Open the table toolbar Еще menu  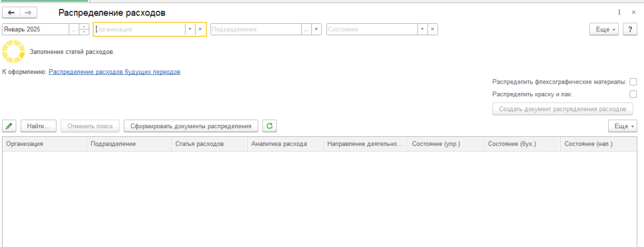[623, 126]
